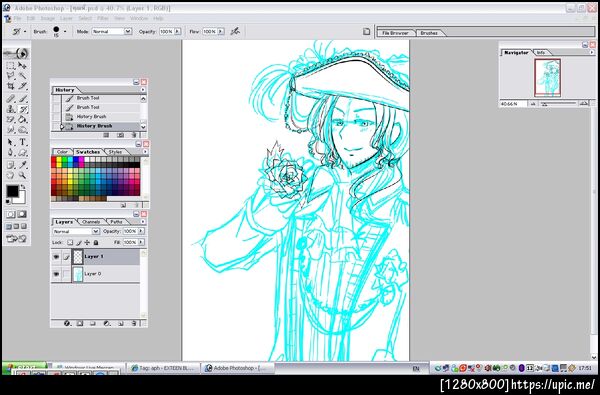600x395 pixels.
Task: Choose the Paint Bucket tool
Action: 23,120
